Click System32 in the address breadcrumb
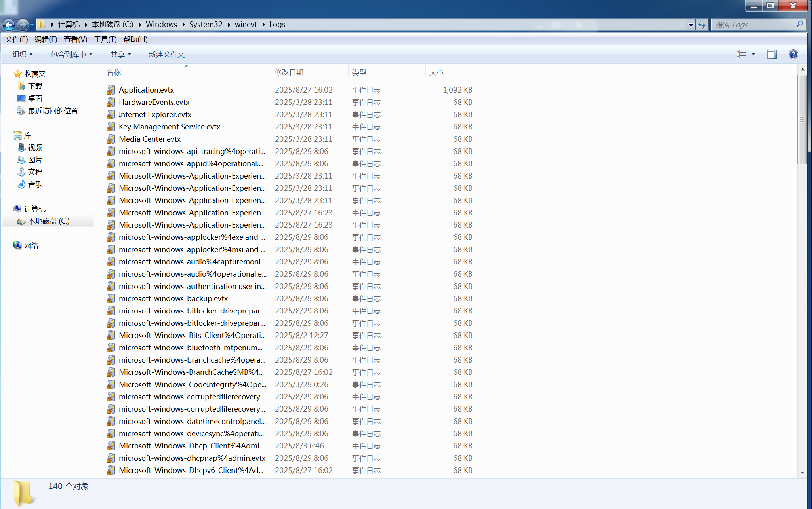 click(206, 24)
